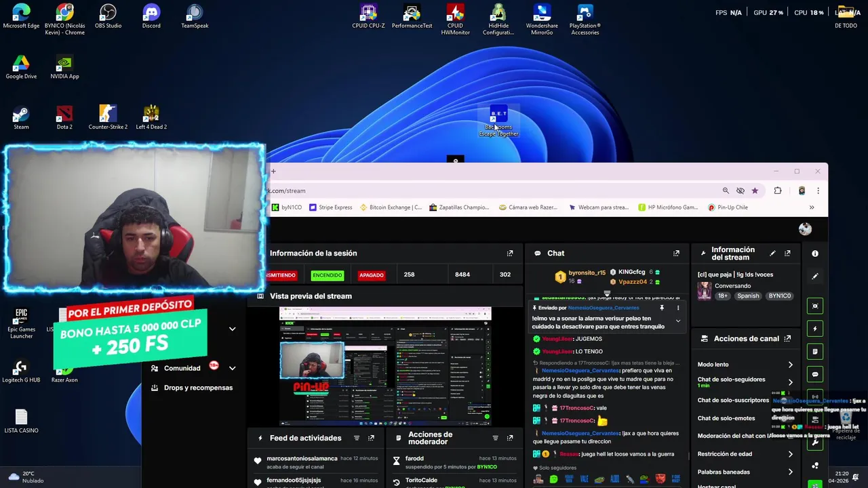Open the OBS Studio desktop shortcut
This screenshot has height=488, width=868.
tap(108, 17)
